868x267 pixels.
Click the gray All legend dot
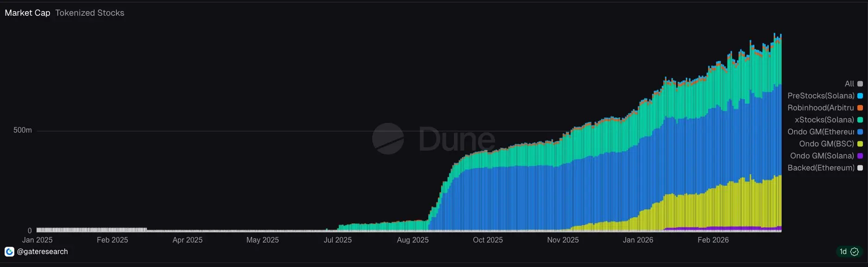860,84
